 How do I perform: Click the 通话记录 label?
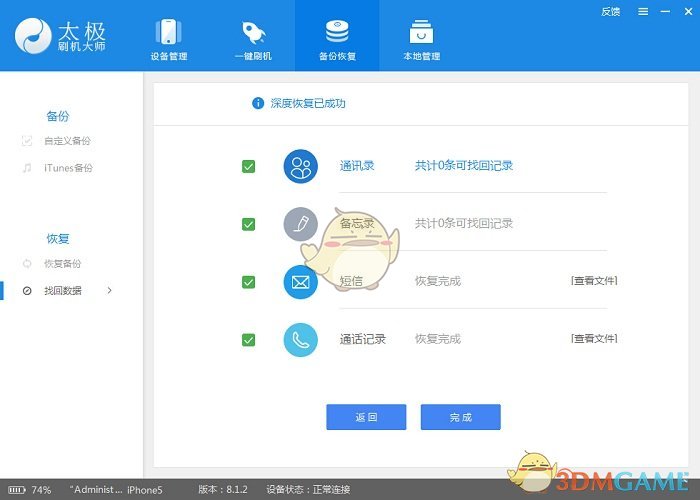362,339
